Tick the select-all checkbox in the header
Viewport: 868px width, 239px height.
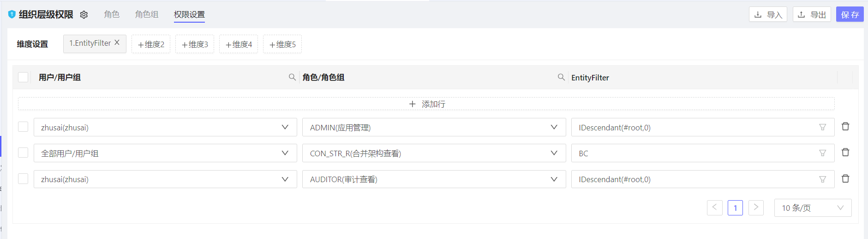tap(23, 77)
